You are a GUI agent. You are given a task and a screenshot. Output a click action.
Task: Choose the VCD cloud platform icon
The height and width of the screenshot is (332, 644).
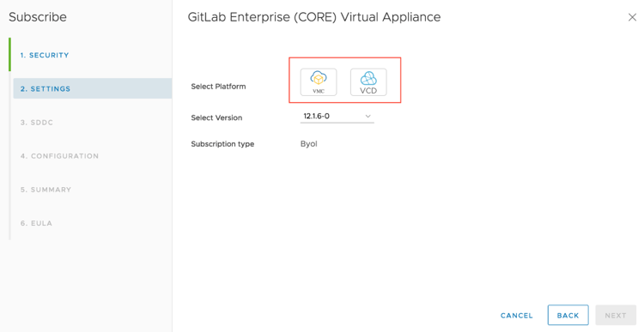tap(368, 82)
